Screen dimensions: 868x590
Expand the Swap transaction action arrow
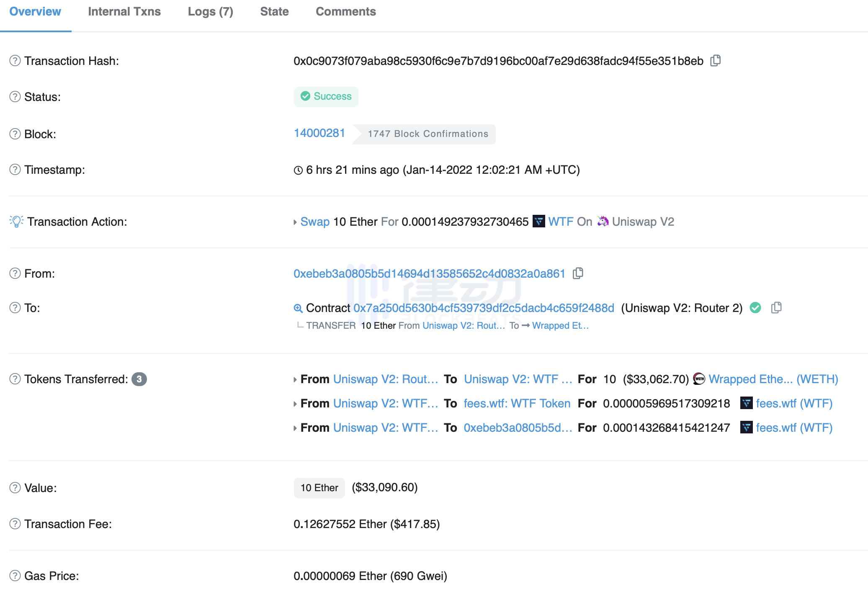(295, 222)
